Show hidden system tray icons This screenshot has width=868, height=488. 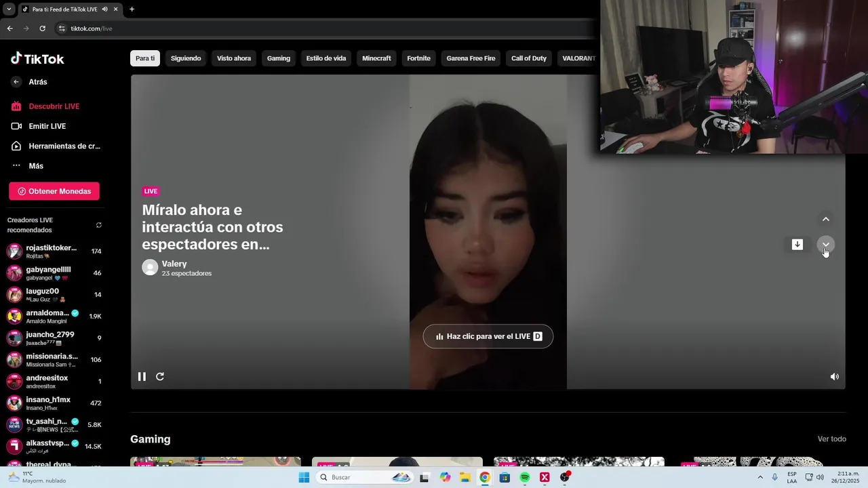(760, 477)
